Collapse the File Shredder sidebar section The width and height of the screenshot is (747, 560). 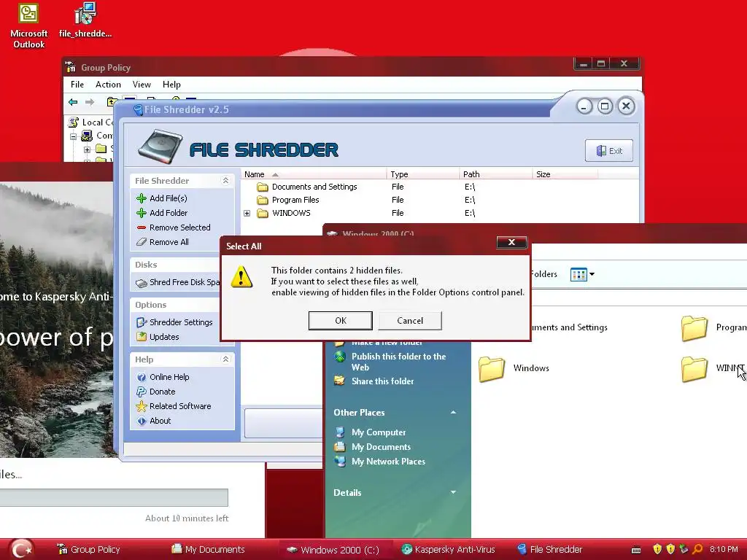click(225, 181)
